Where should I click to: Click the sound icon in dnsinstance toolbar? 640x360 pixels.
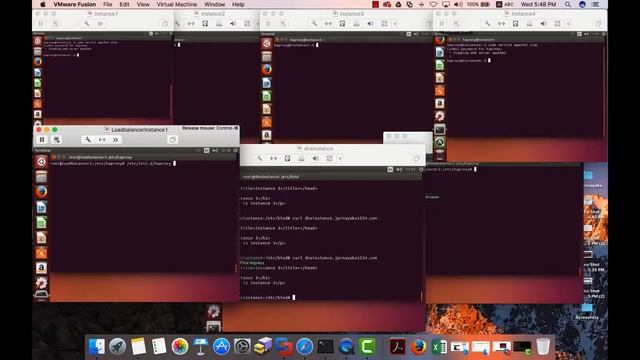[316, 158]
